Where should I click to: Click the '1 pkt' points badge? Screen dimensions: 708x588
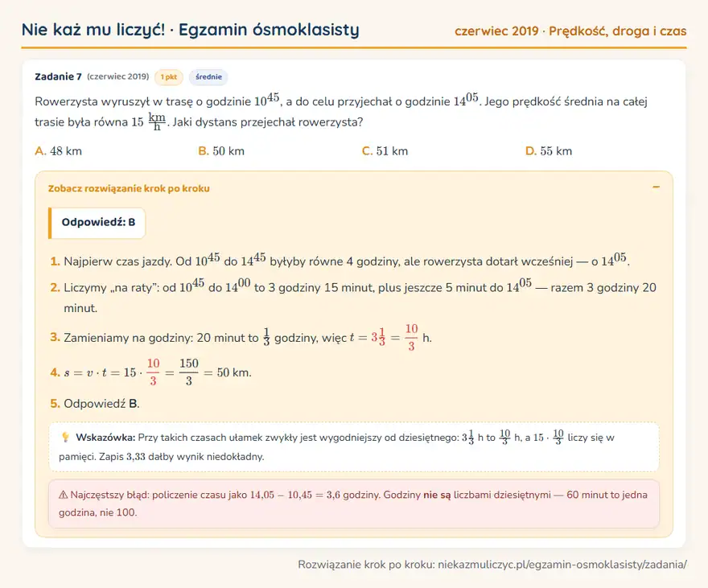pyautogui.click(x=169, y=77)
